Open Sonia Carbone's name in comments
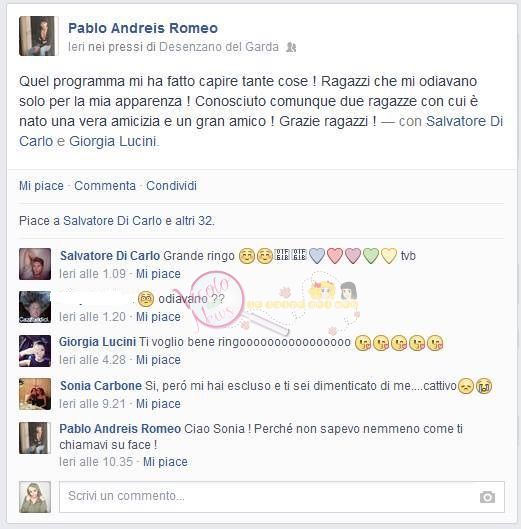This screenshot has height=529, width=521. tap(101, 386)
